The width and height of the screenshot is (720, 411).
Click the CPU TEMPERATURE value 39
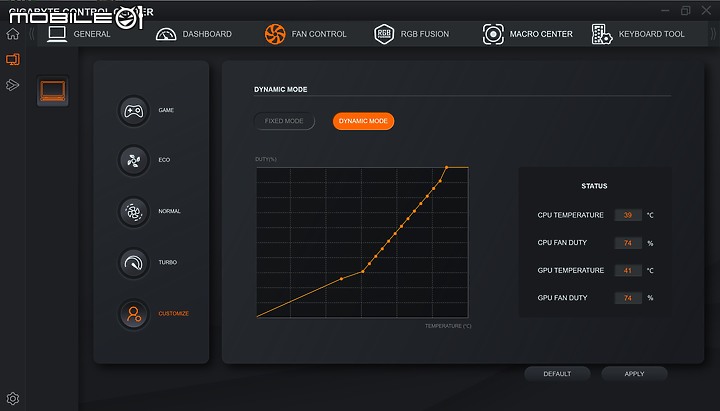click(628, 215)
